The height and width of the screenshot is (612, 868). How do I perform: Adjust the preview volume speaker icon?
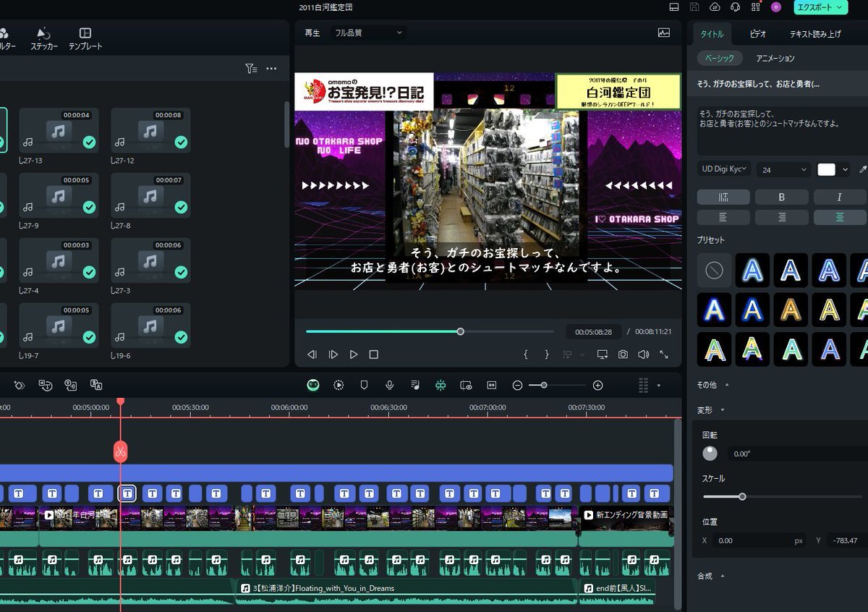pyautogui.click(x=643, y=354)
